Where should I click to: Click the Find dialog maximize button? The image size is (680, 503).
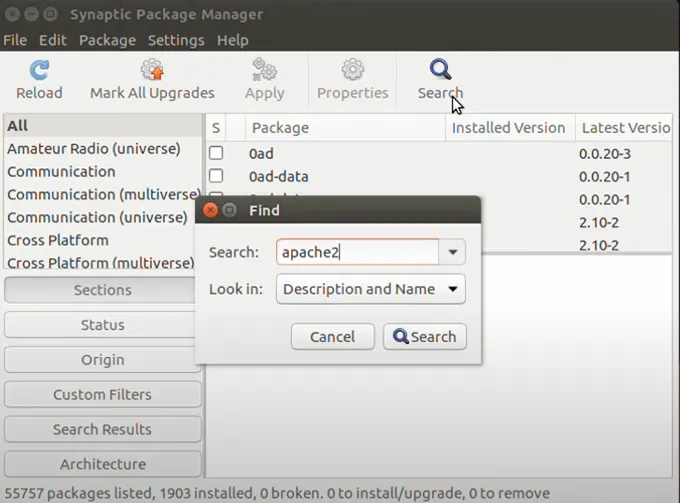point(229,210)
